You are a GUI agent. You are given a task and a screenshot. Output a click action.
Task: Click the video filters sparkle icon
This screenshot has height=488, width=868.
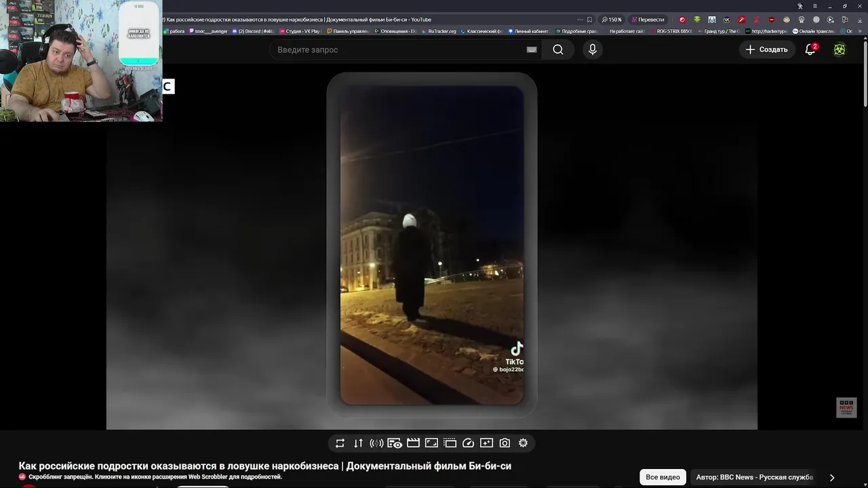click(486, 443)
